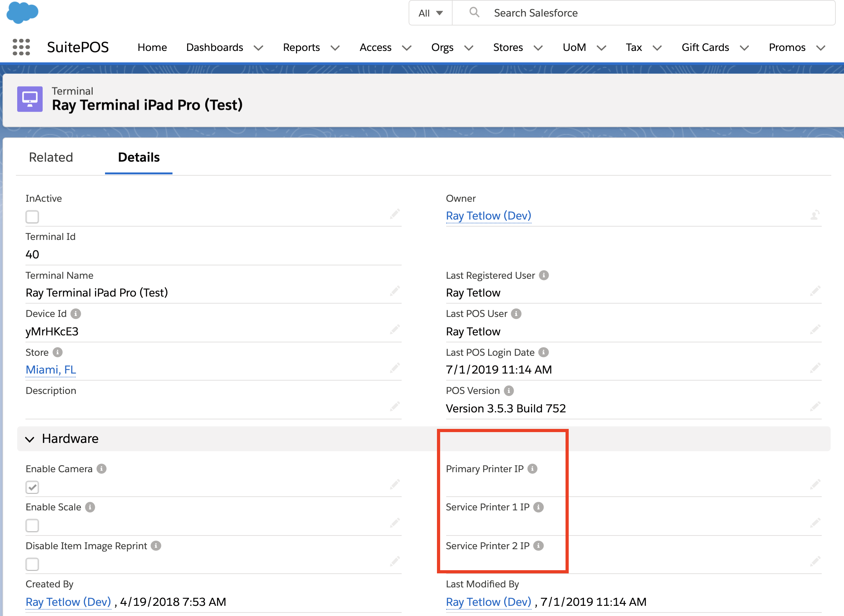
Task: Click Change Owner icon beside Ray Tetlow (Dev)
Action: [815, 215]
